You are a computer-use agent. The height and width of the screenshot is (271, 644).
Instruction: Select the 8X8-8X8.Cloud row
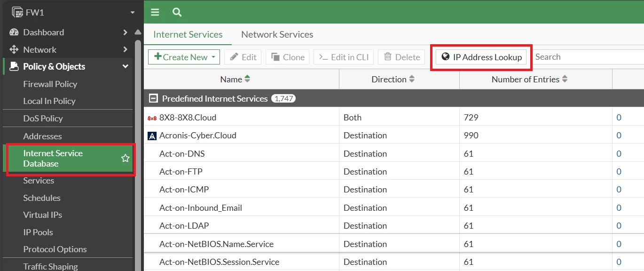pyautogui.click(x=394, y=117)
